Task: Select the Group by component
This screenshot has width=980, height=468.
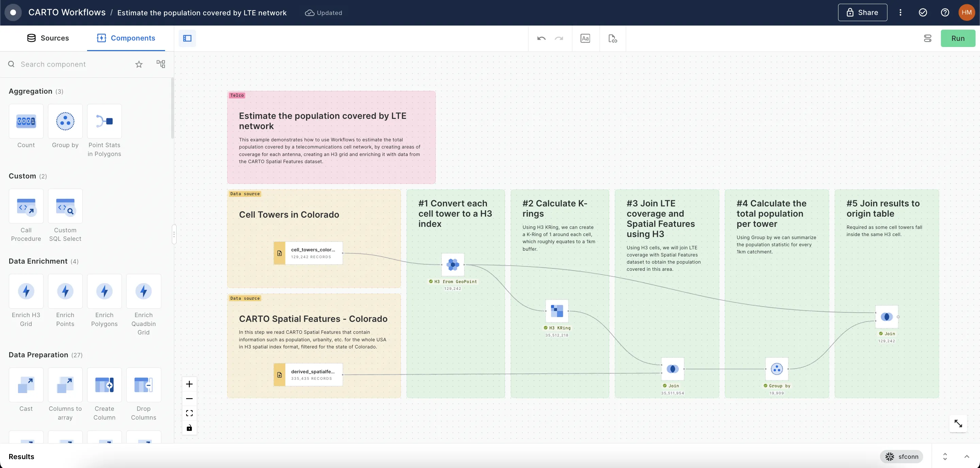Action: point(65,121)
